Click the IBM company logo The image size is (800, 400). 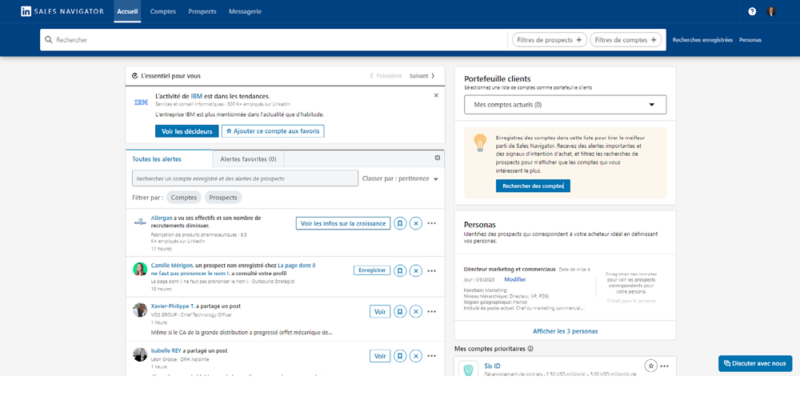click(141, 103)
